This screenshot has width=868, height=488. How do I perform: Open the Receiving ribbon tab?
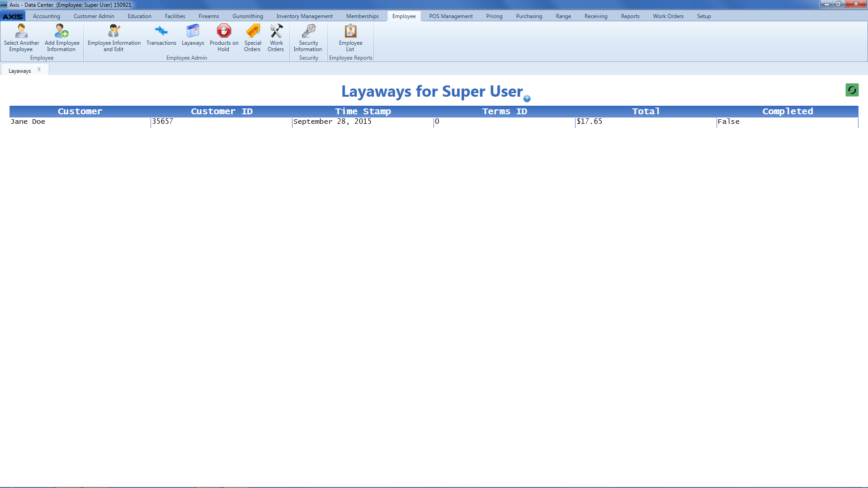596,16
